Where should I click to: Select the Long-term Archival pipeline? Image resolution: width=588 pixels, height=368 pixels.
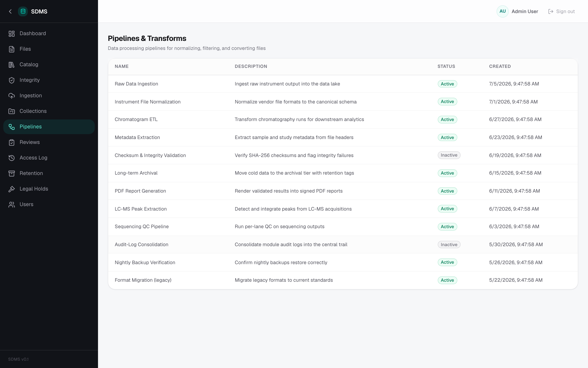click(x=136, y=173)
